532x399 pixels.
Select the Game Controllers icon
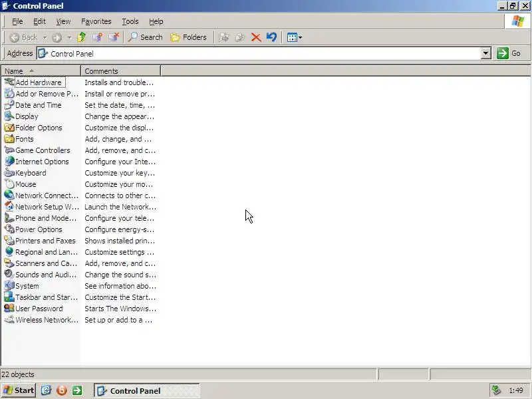[9, 150]
